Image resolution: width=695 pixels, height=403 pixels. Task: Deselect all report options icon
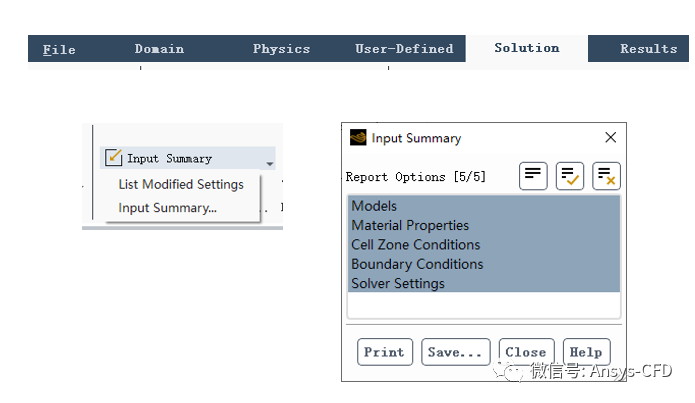(606, 176)
